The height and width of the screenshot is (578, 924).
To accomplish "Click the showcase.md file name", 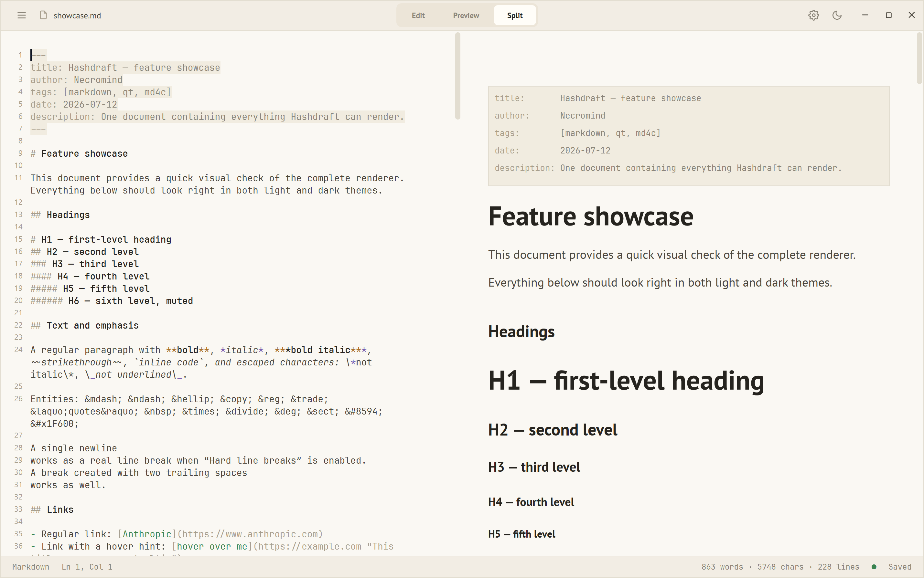I will 77,16.
